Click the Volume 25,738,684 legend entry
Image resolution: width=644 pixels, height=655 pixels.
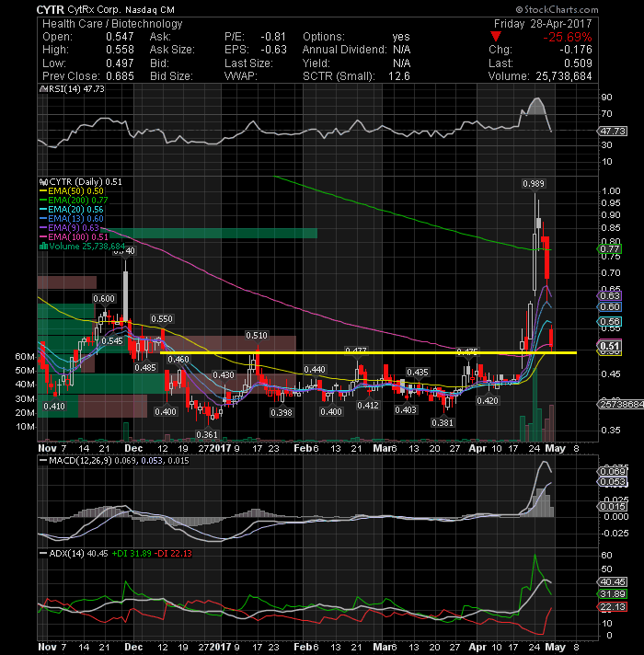[x=82, y=246]
